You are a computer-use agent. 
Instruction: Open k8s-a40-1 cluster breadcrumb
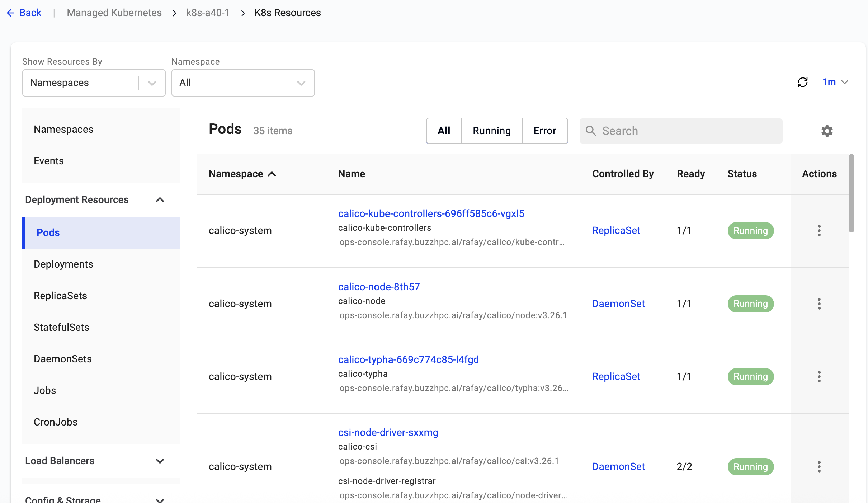(x=208, y=13)
